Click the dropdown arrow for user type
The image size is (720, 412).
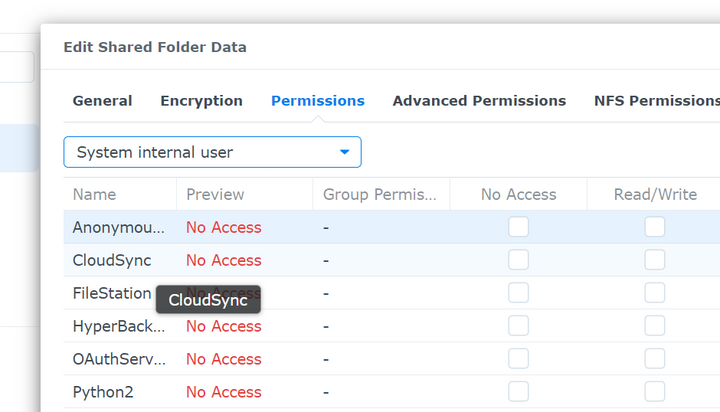pos(345,152)
